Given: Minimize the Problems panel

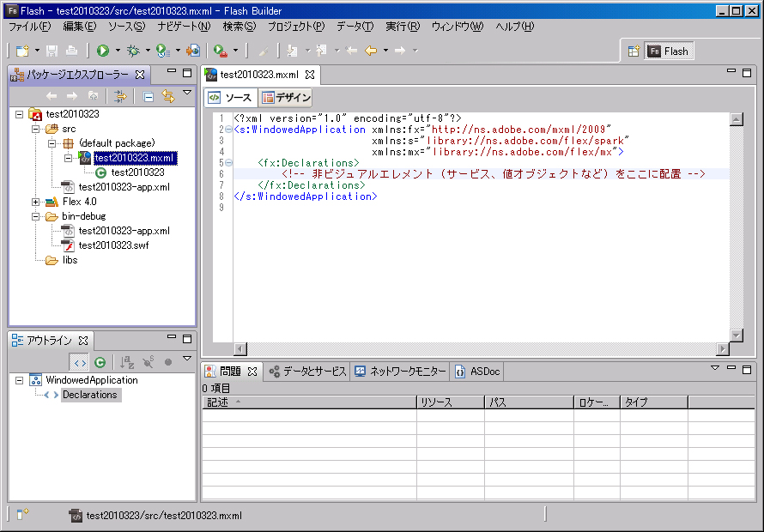Looking at the screenshot, I should point(731,369).
